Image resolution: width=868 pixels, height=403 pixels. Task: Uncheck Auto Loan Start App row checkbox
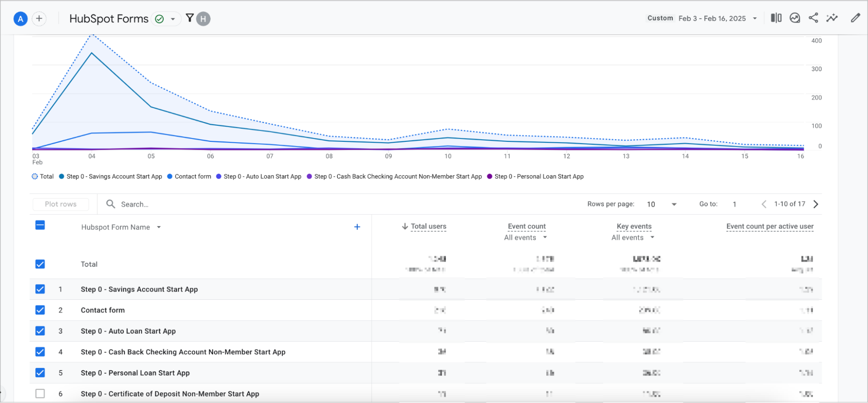(40, 331)
